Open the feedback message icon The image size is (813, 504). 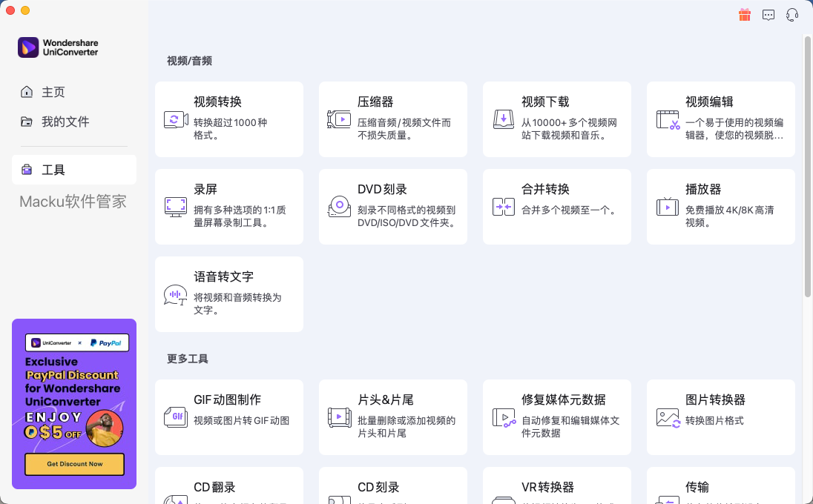[768, 15]
